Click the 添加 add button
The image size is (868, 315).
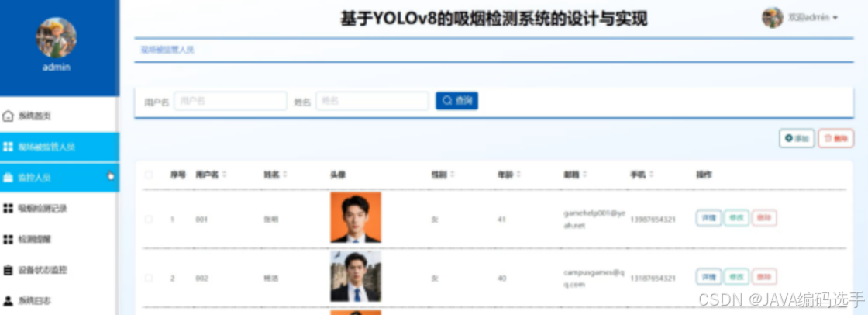797,138
